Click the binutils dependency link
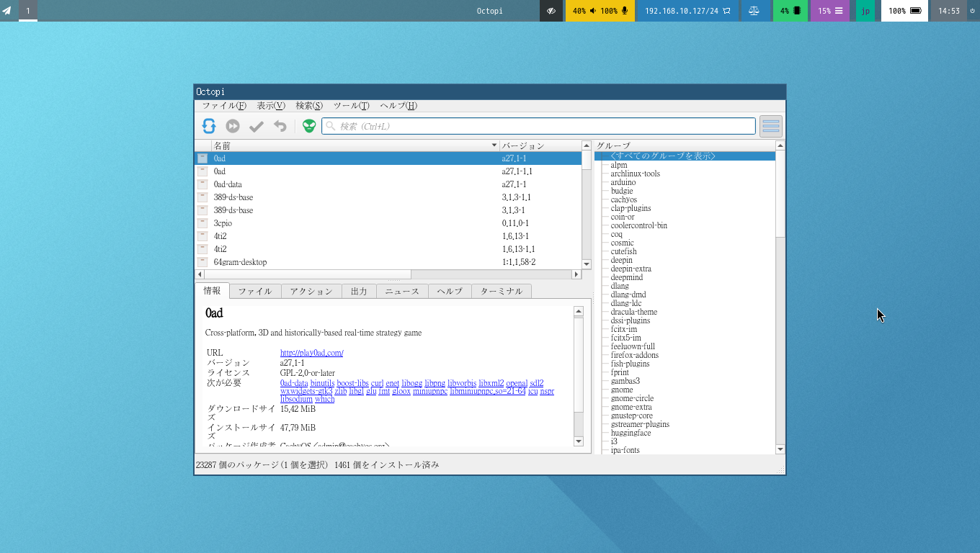The image size is (980, 553). click(x=322, y=383)
